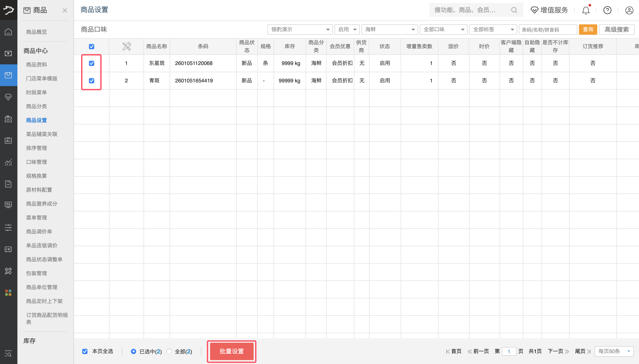Screen dimensions: 639x364
Task: Click the wrench tools column icon
Action: coord(127,46)
